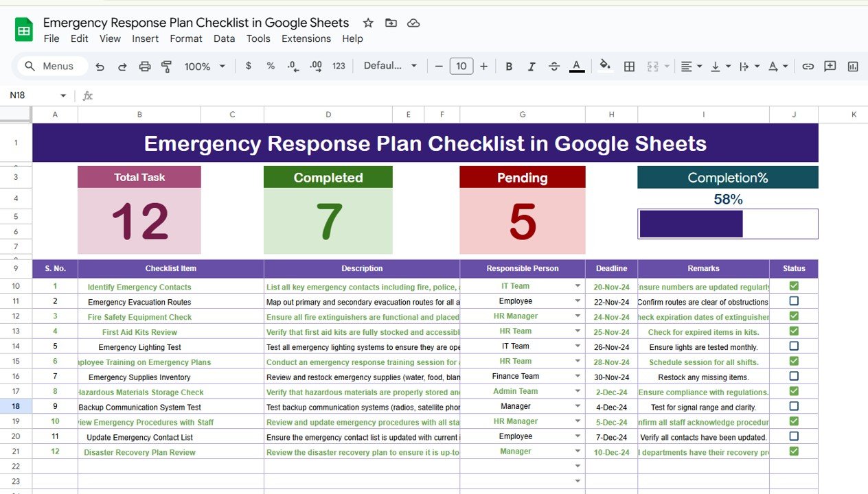Open horizontal align options

click(691, 66)
